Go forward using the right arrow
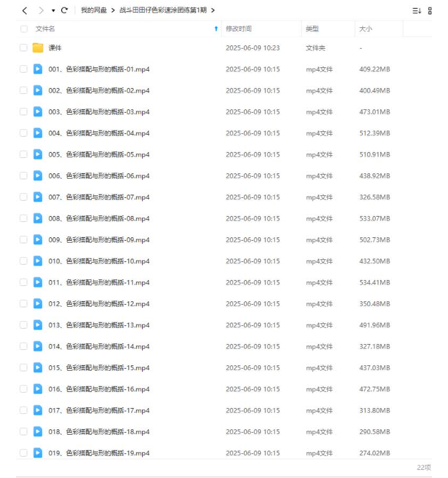This screenshot has width=448, height=478. tap(41, 11)
